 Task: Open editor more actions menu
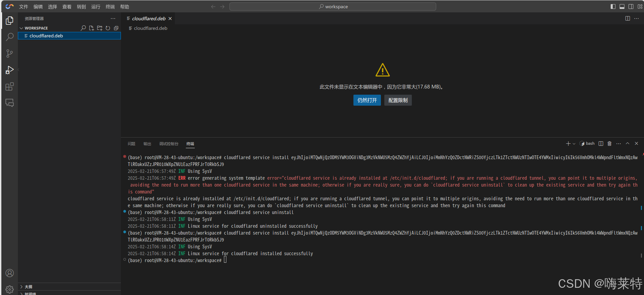pyautogui.click(x=636, y=19)
